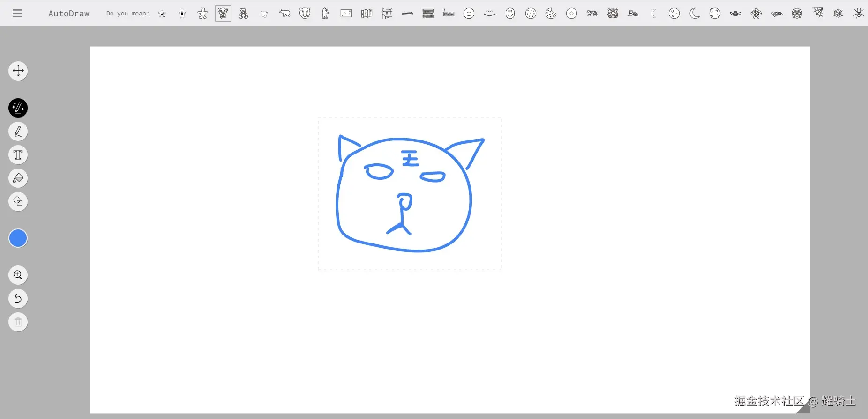Pick the highlighted bear face with bow suggestion

223,14
